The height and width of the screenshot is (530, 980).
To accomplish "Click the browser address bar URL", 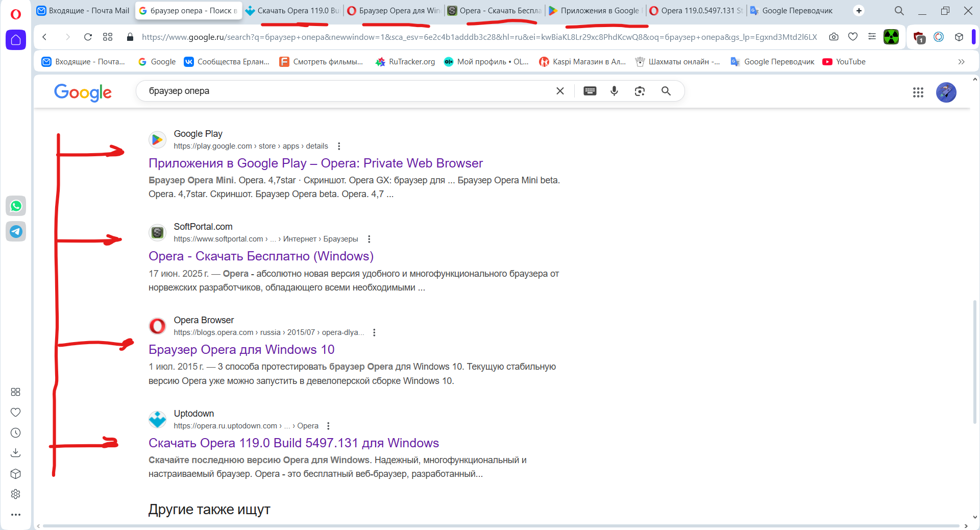I will tap(479, 37).
